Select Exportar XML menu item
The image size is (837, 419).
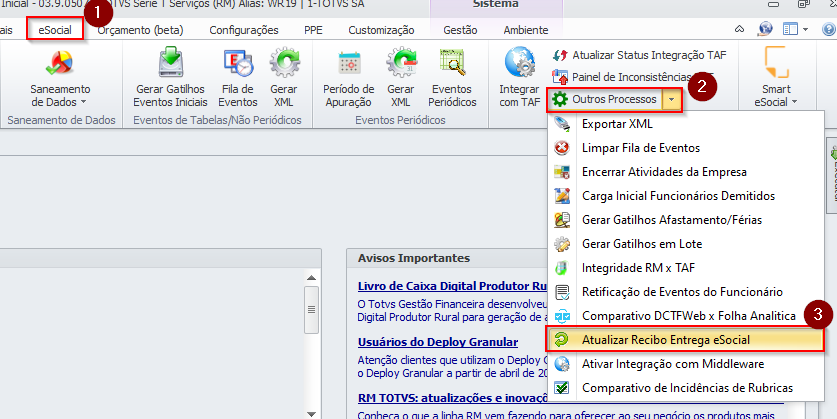point(685,124)
